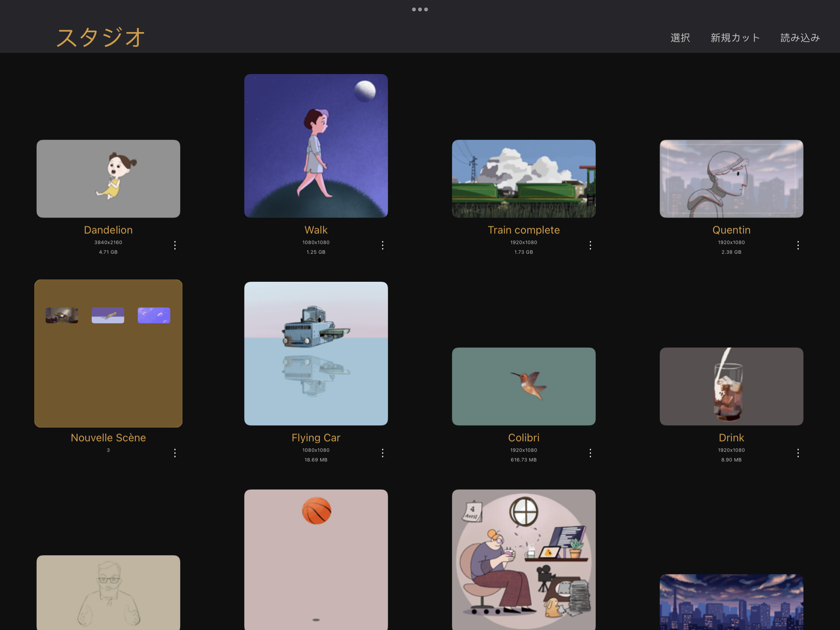Open options menu for Dandelion project
840x630 pixels.
174,246
